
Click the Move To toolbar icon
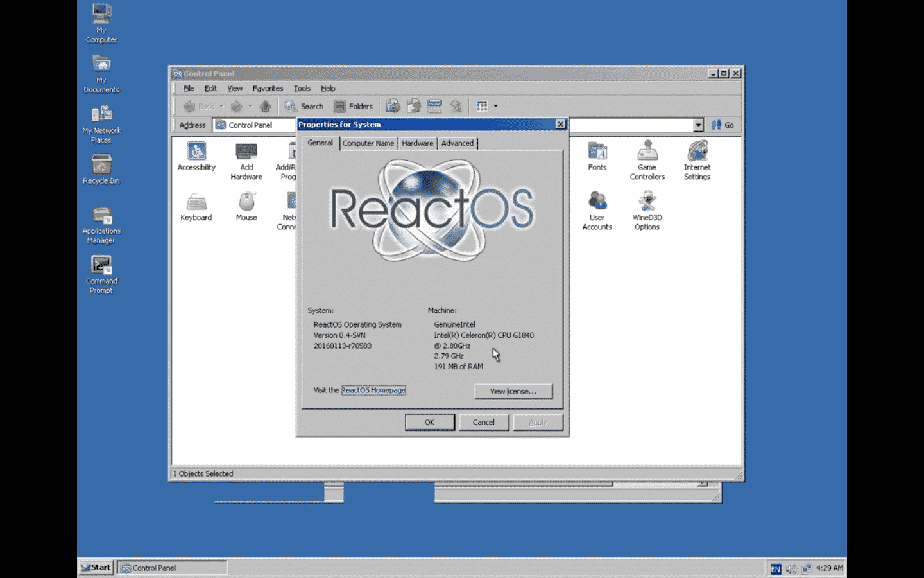[x=393, y=107]
